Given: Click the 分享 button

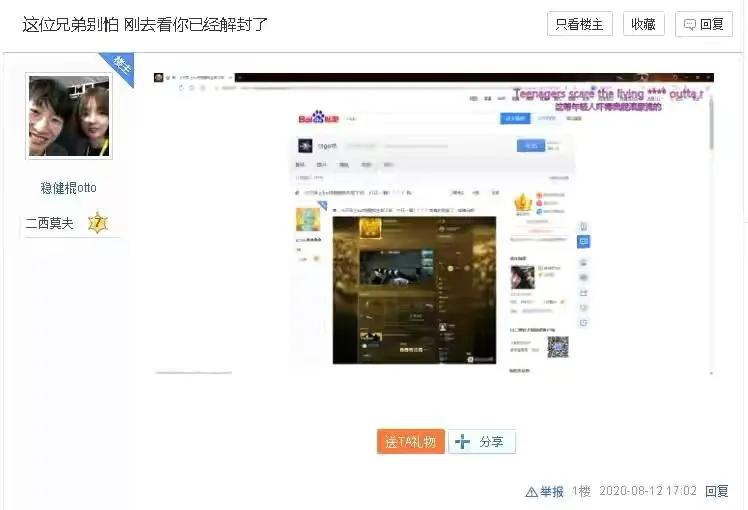Looking at the screenshot, I should point(482,442).
